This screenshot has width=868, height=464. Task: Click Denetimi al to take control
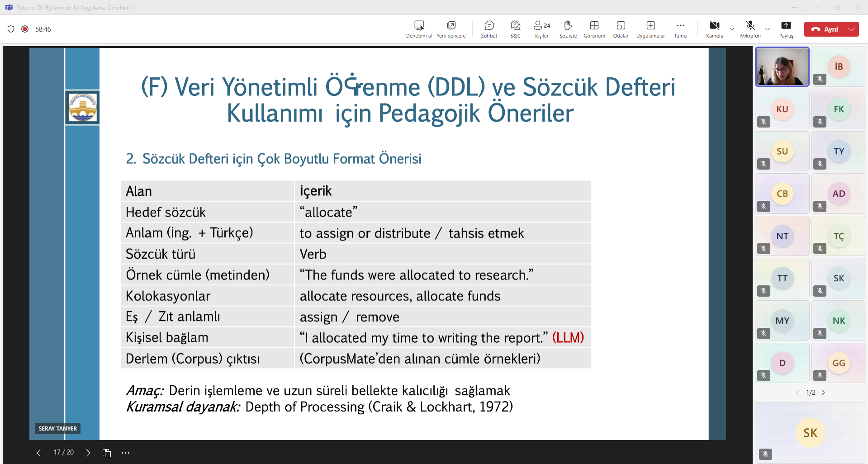point(419,29)
